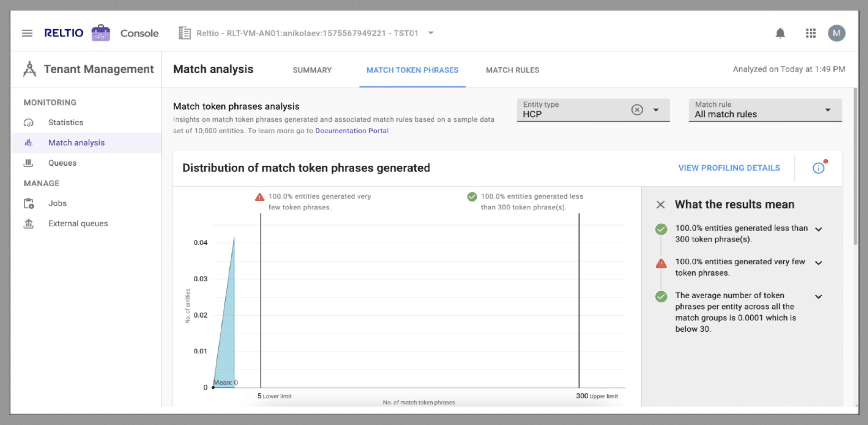Click the Queues icon in sidebar
Image resolution: width=868 pixels, height=425 pixels.
click(28, 163)
